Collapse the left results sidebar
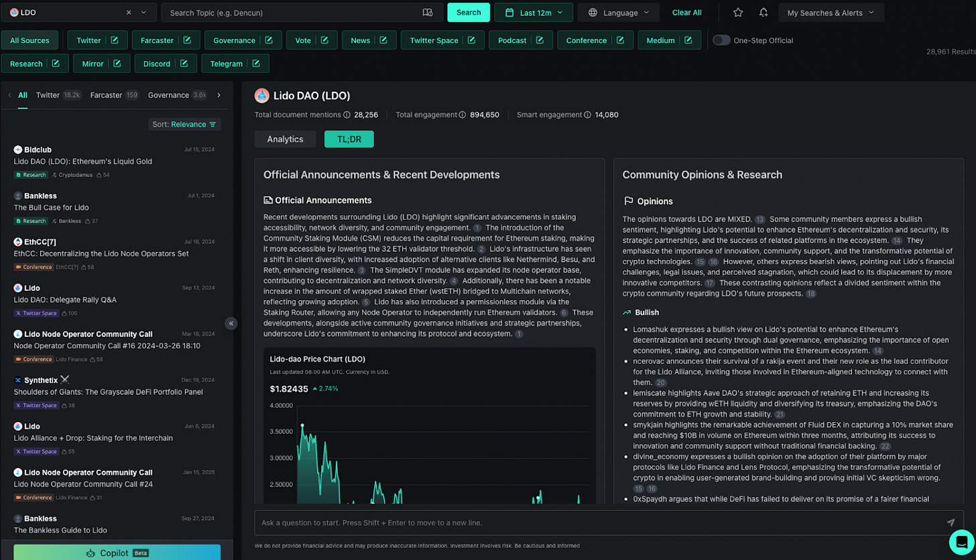Viewport: 976px width, 560px height. tap(231, 324)
